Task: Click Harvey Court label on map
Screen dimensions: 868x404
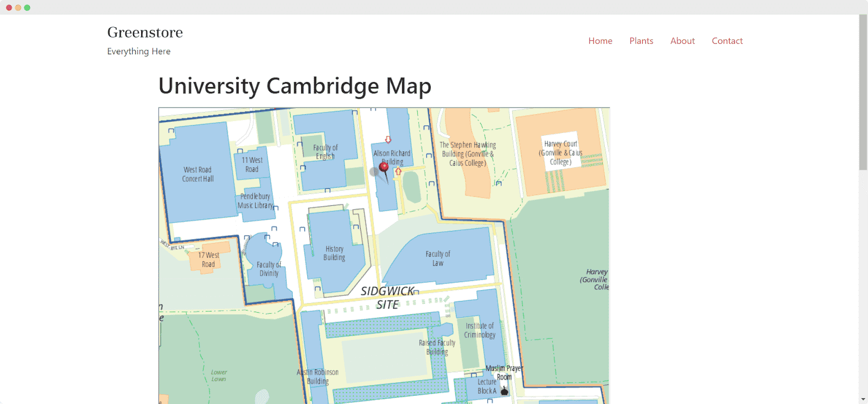Action: 560,153
